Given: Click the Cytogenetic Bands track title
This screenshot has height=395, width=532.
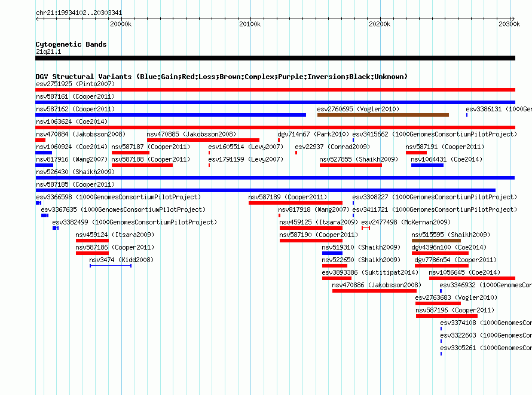Looking at the screenshot, I should (71, 44).
